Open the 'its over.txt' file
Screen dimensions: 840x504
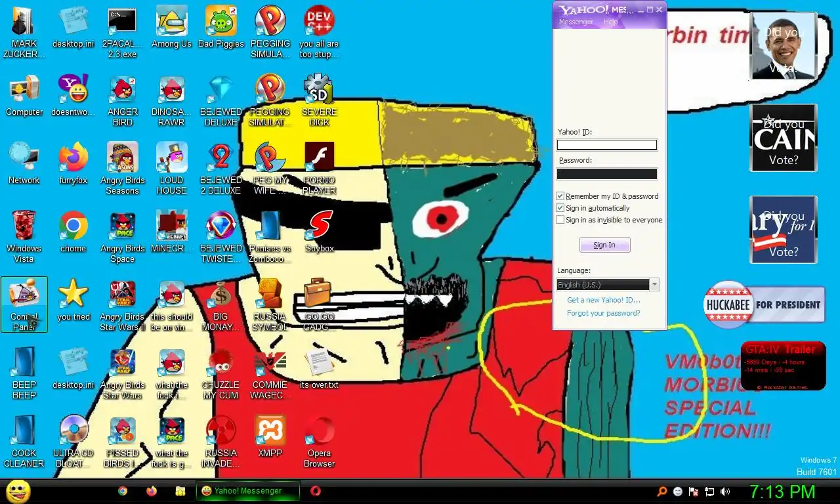click(319, 369)
